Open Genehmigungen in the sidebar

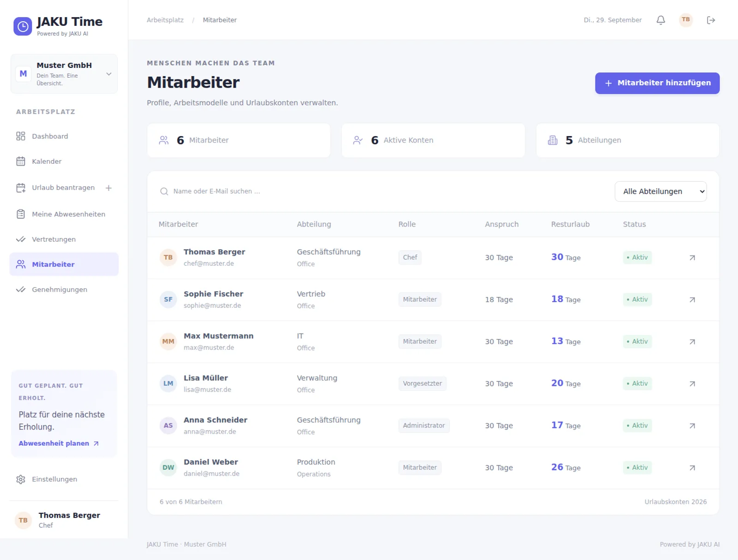point(64,290)
